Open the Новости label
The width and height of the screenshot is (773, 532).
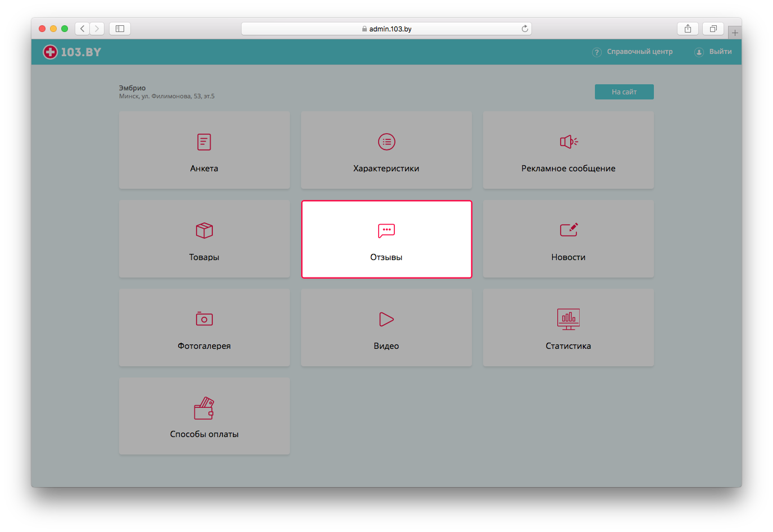[x=569, y=257]
